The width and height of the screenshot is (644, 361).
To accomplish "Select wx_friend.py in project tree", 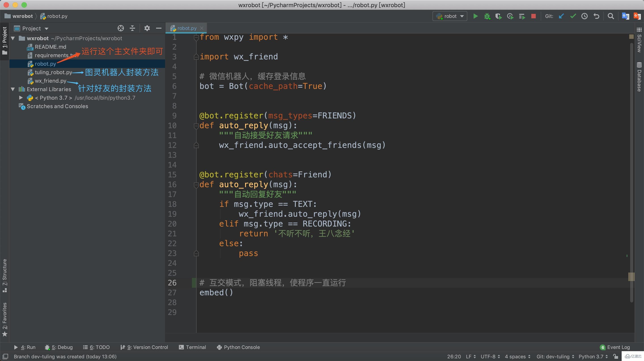I will click(50, 81).
